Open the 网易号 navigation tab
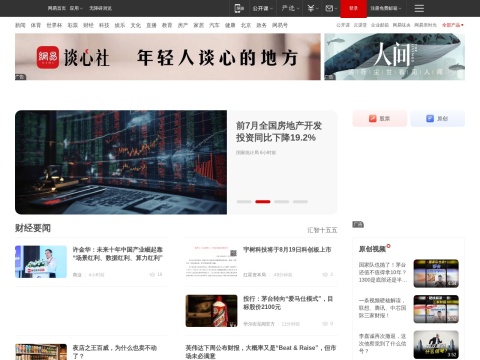Screen dimensions: 480x360 [280, 25]
